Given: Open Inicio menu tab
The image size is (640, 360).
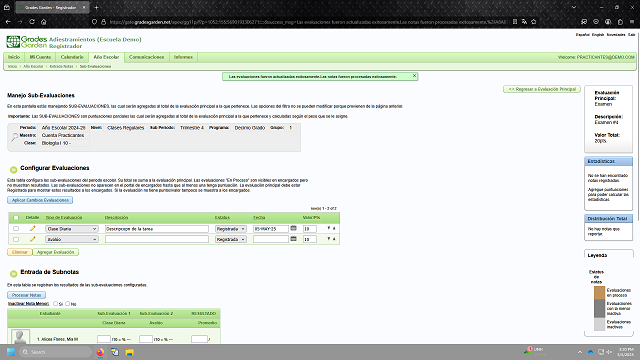Looking at the screenshot, I should pos(14,57).
